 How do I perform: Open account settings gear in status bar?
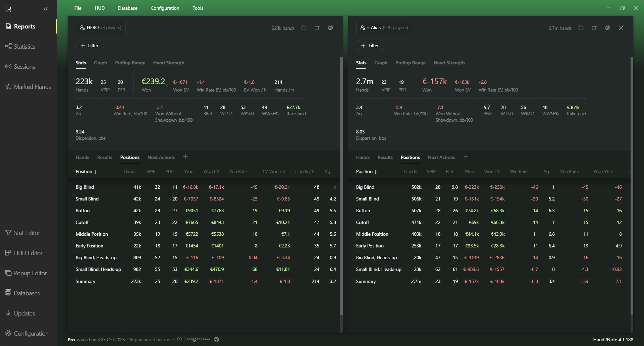tap(217, 339)
